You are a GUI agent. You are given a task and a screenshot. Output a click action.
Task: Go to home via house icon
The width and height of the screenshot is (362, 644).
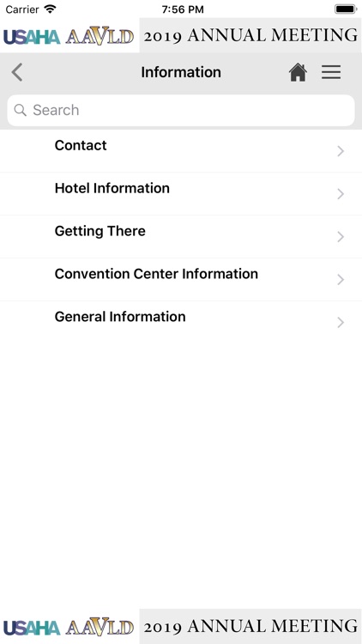tap(298, 73)
